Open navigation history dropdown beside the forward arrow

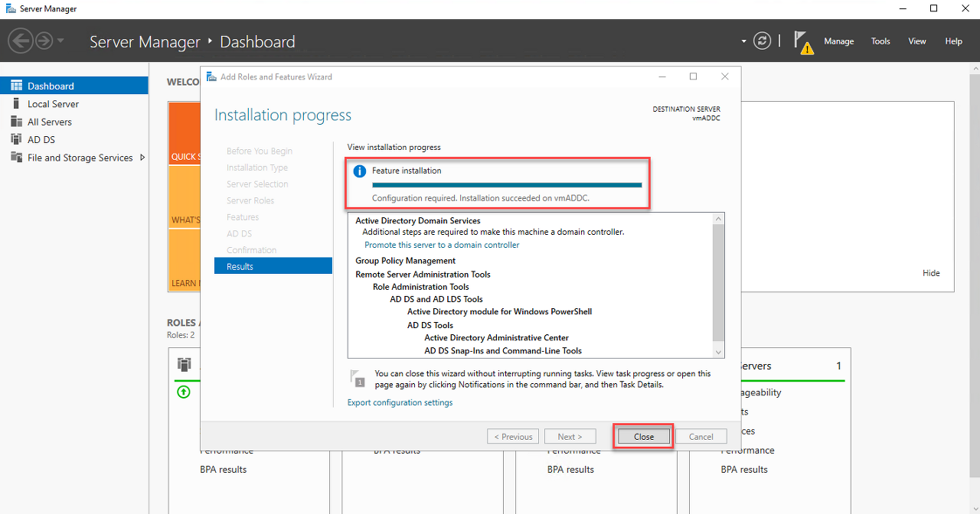60,41
